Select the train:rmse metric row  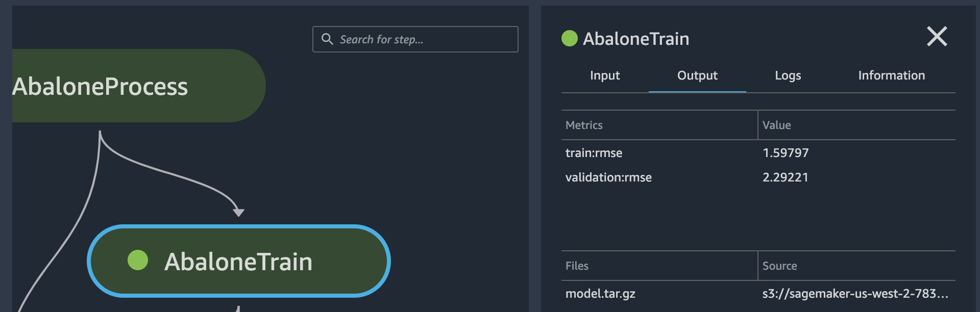click(x=594, y=153)
